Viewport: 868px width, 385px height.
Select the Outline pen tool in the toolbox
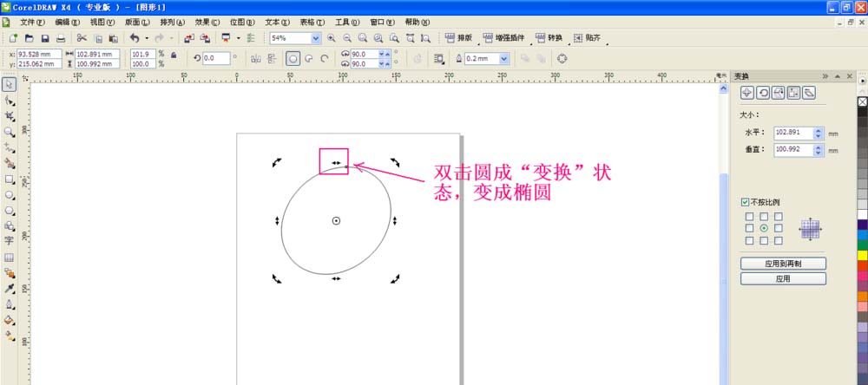point(10,304)
